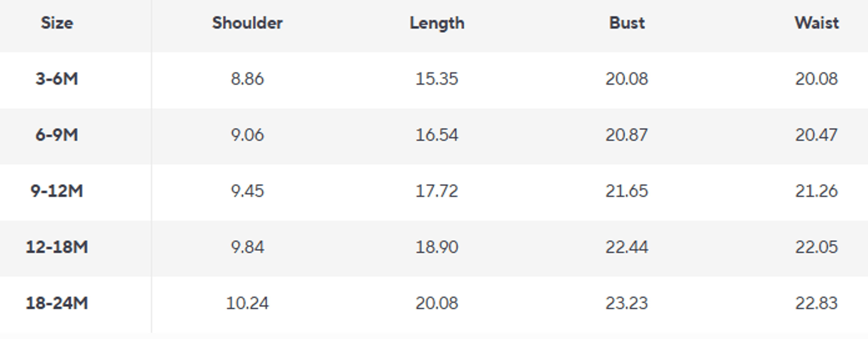Click the 9.45 shoulder value cell

pyautogui.click(x=247, y=191)
